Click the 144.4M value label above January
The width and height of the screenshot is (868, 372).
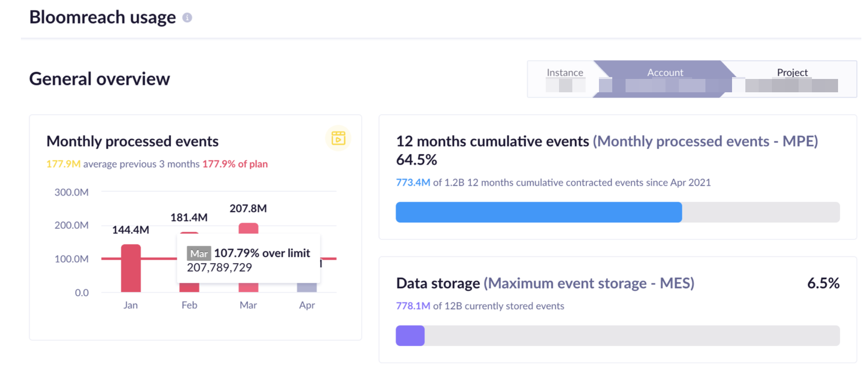(130, 230)
